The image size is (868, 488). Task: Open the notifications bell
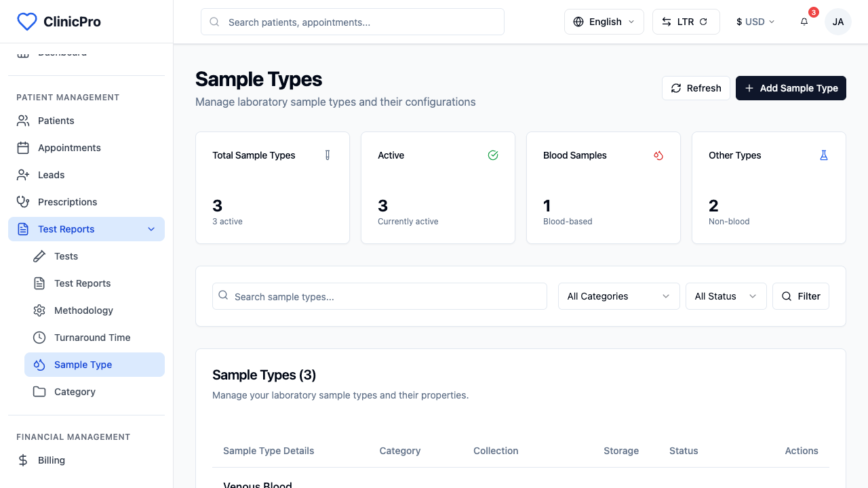[x=804, y=22]
